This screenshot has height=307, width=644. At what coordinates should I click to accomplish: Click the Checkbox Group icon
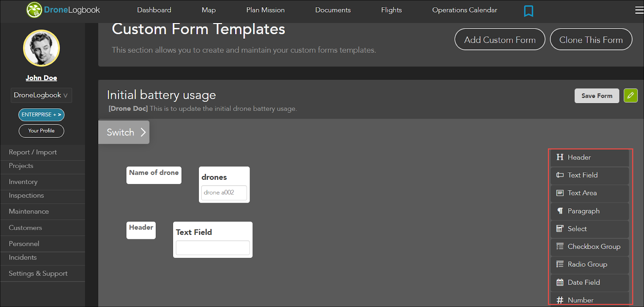560,246
